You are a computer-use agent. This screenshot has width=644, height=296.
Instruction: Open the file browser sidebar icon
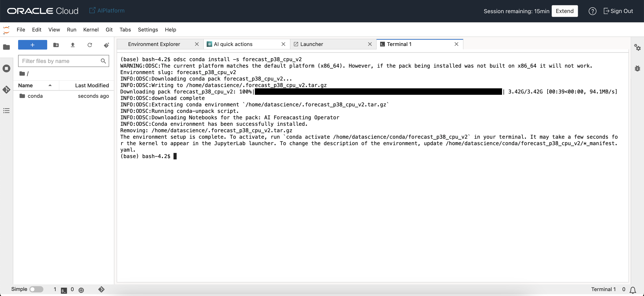coord(6,47)
